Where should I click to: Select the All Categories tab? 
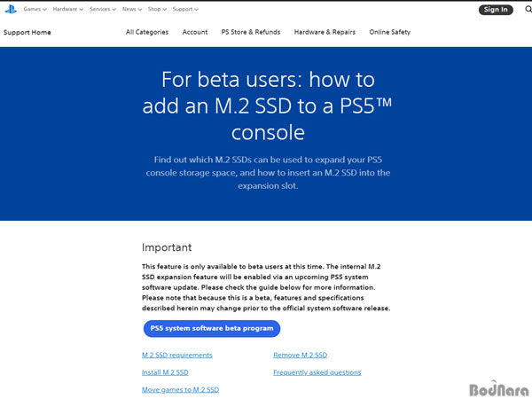(x=147, y=32)
